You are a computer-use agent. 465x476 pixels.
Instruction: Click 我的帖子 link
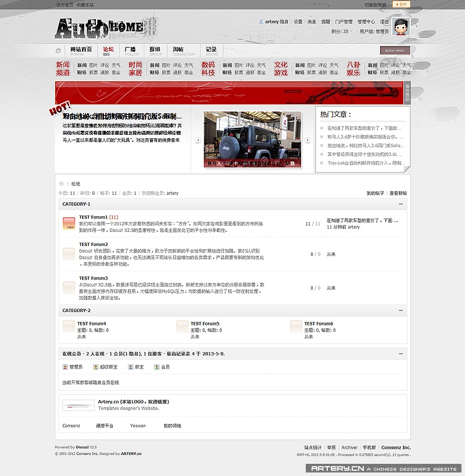375,193
